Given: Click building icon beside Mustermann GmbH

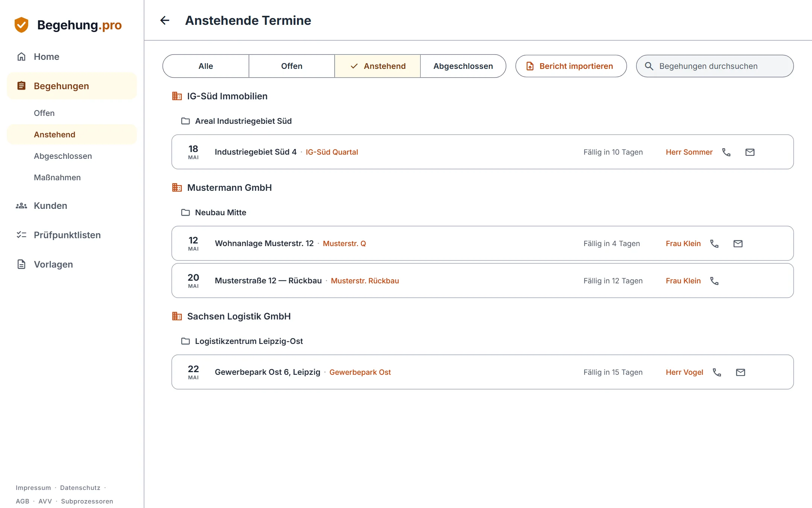Looking at the screenshot, I should (x=177, y=187).
